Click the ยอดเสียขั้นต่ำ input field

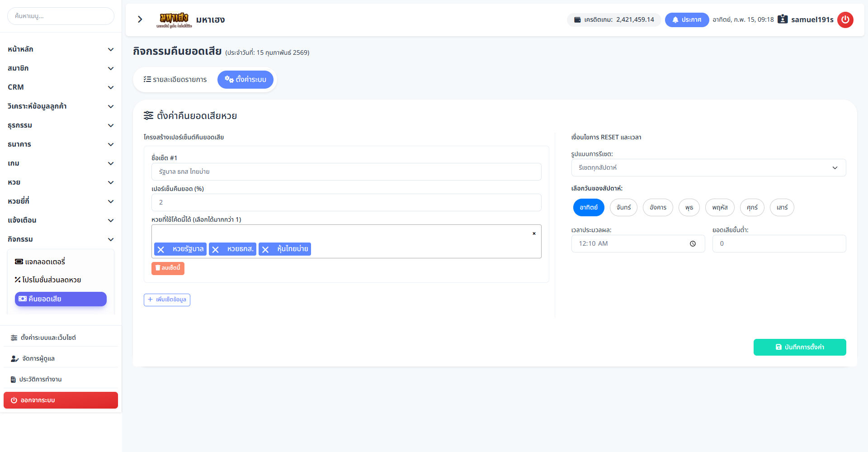pos(778,244)
